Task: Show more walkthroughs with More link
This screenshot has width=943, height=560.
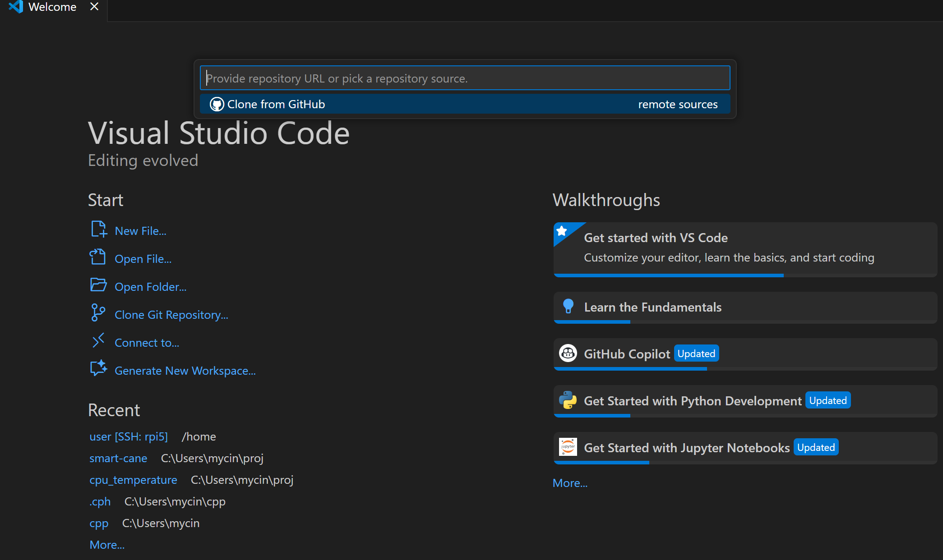Action: 570,483
